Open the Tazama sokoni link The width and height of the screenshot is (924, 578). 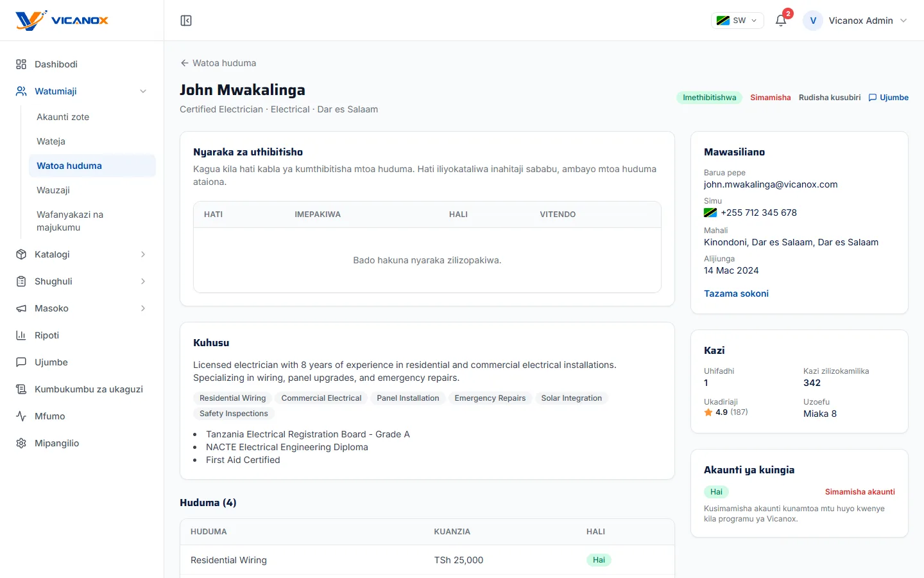[x=736, y=293]
